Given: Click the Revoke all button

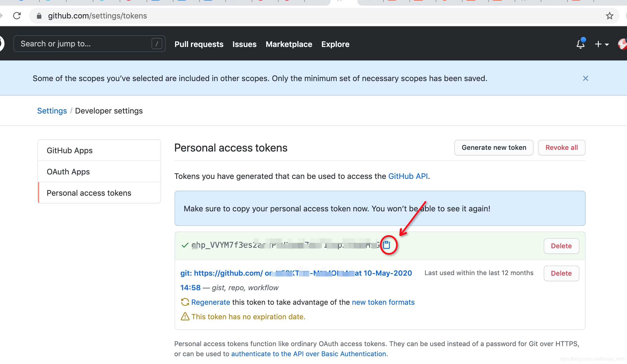Looking at the screenshot, I should click(x=562, y=148).
